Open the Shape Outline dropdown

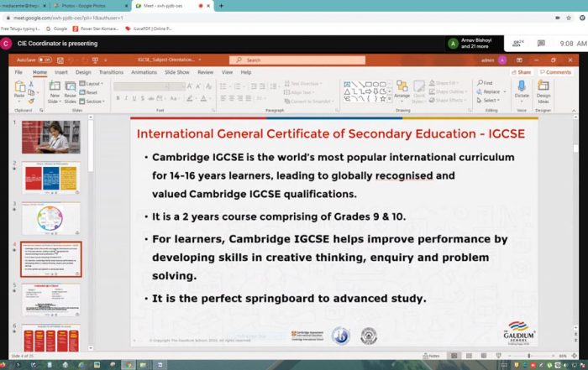click(x=448, y=91)
